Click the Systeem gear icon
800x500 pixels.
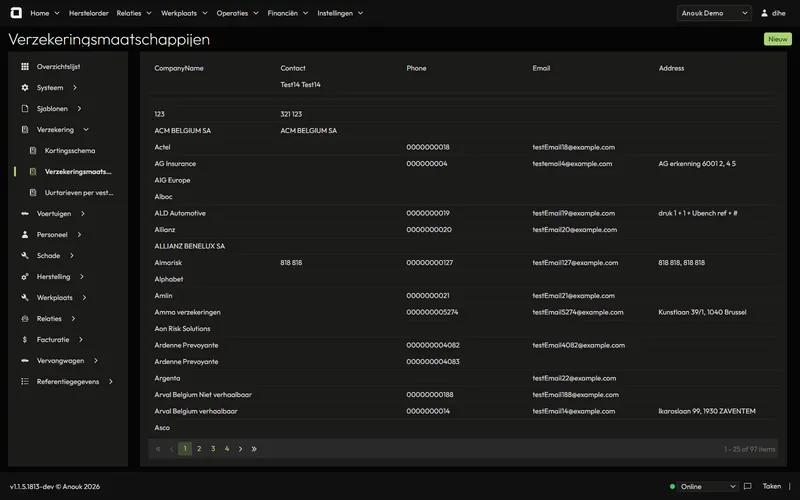(24, 87)
